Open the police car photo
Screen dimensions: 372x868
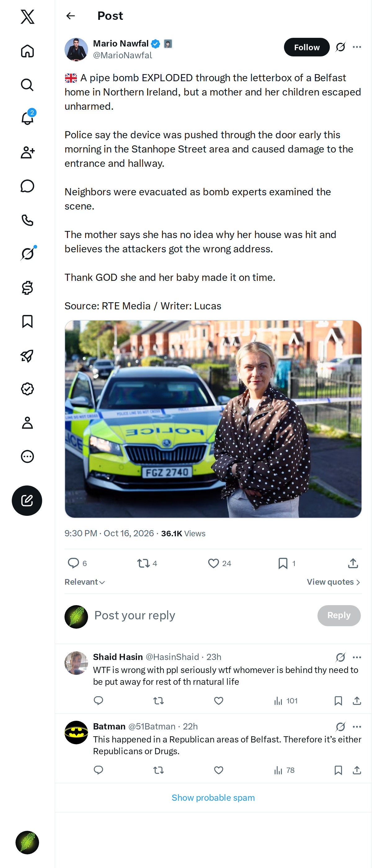pos(213,419)
